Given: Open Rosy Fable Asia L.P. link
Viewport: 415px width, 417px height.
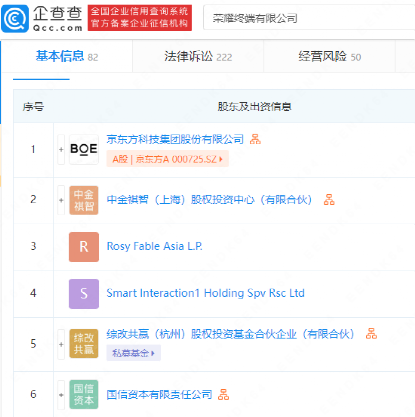Looking at the screenshot, I should coord(154,246).
